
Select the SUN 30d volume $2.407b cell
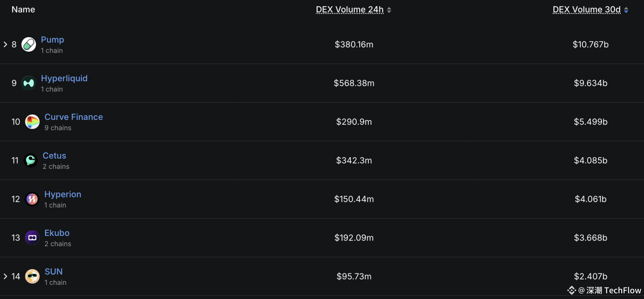591,277
